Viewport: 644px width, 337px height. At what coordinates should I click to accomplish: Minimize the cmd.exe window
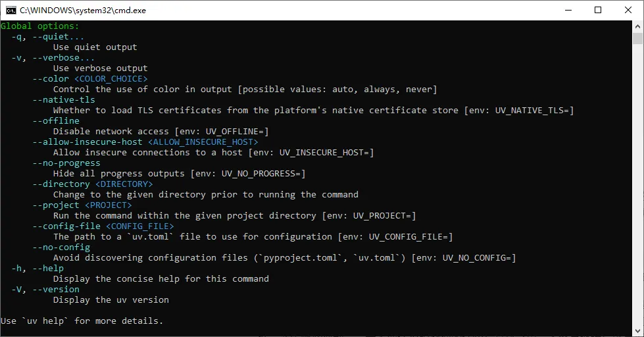tap(567, 10)
